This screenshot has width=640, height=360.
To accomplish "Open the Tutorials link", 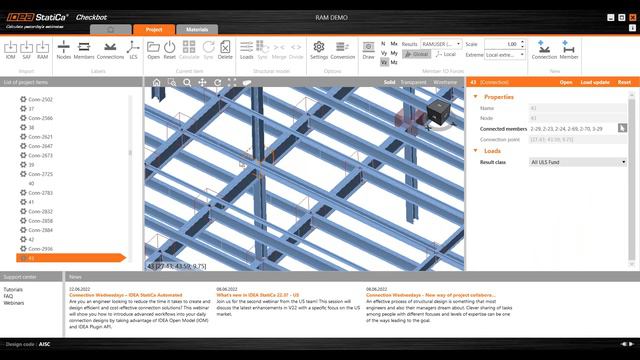I will point(13,289).
